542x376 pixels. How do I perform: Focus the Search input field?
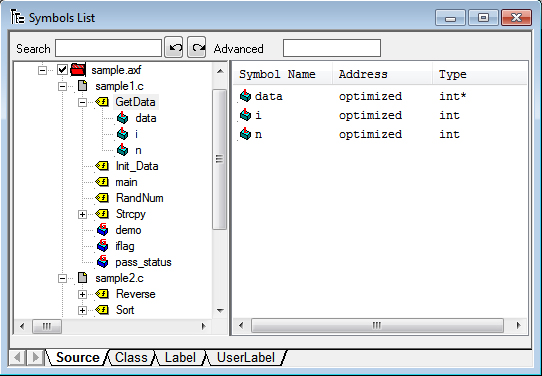click(x=109, y=48)
